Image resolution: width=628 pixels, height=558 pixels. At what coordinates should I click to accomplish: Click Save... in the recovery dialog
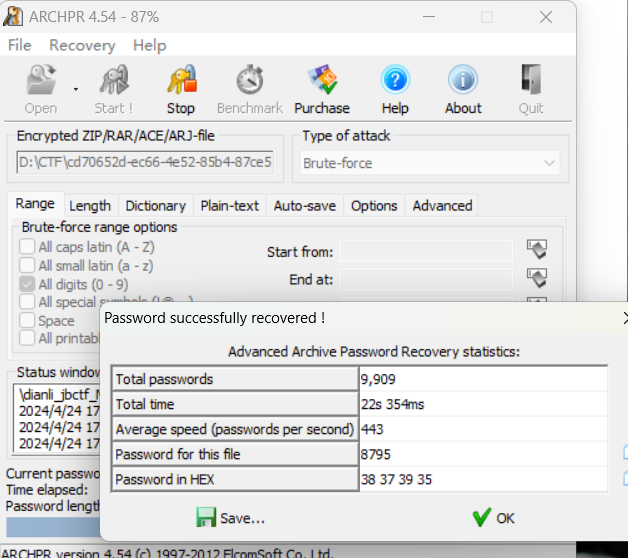(x=230, y=518)
